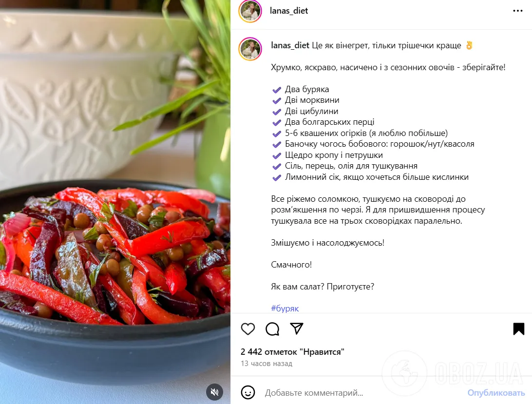Screen dimensions: 532x404
Task: Focus the Добавьте комментарий input field
Action: [x=363, y=393]
